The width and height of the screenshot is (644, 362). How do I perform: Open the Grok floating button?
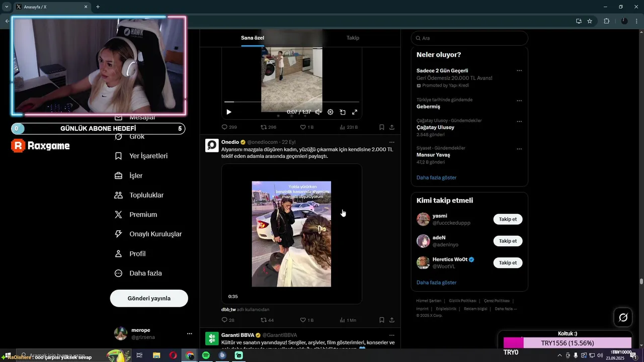pyautogui.click(x=623, y=317)
